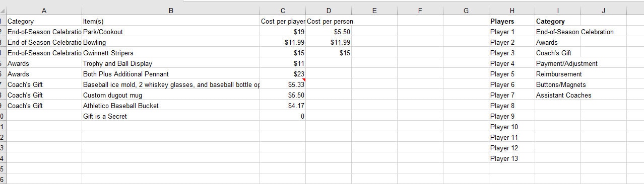
Task: Select the $5.33 cell with comment marker
Action: (283, 84)
